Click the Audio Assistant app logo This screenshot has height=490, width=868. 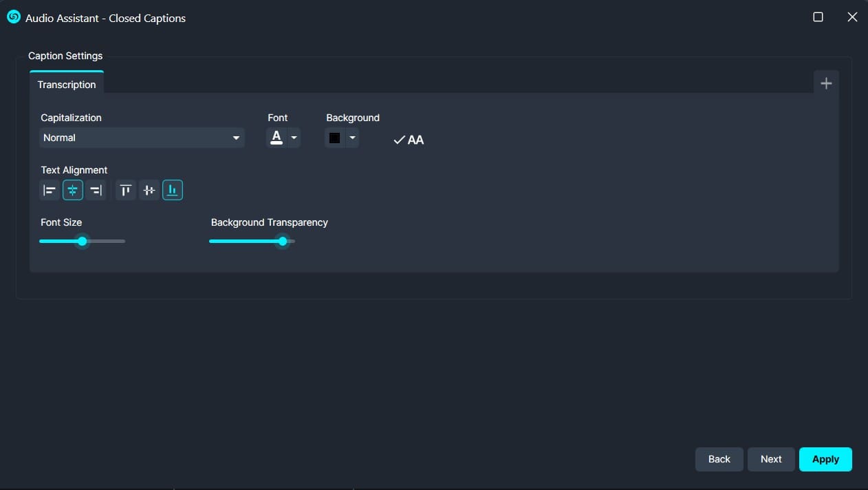pyautogui.click(x=13, y=17)
